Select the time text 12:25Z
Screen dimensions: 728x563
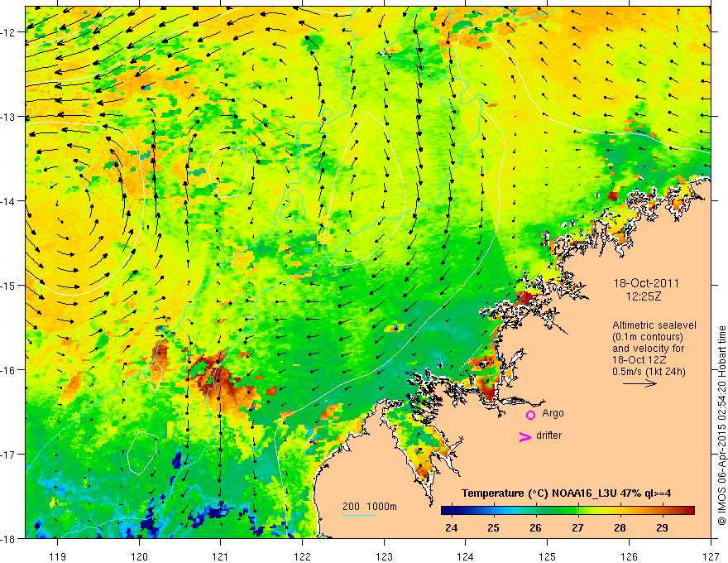[644, 296]
